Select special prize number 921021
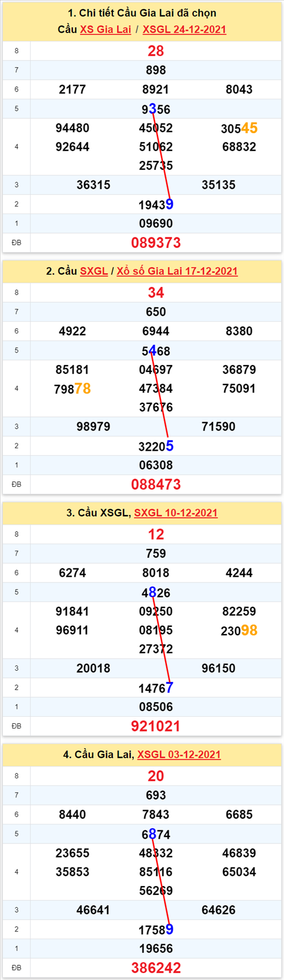284x980 pixels. 156,726
